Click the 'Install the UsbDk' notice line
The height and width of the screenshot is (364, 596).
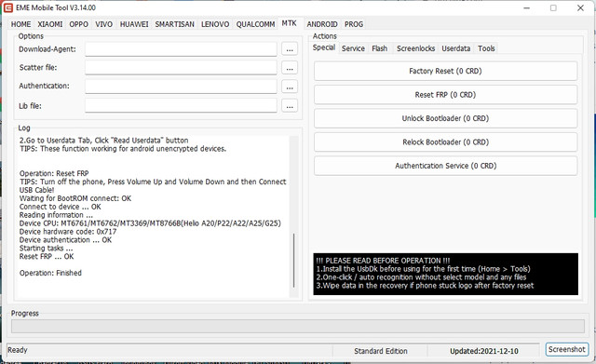[423, 269]
